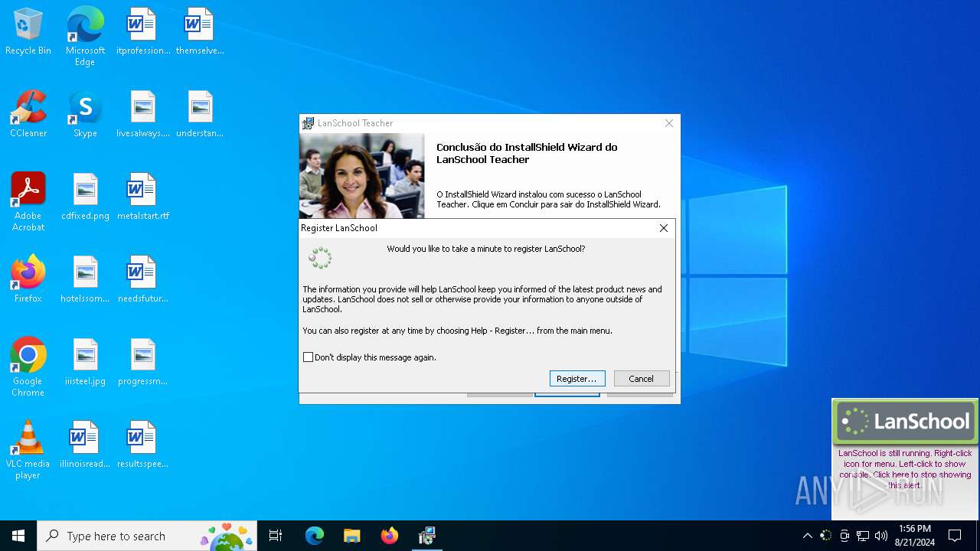Viewport: 980px width, 551px height.
Task: Open the taskbar clock and date
Action: [x=914, y=536]
